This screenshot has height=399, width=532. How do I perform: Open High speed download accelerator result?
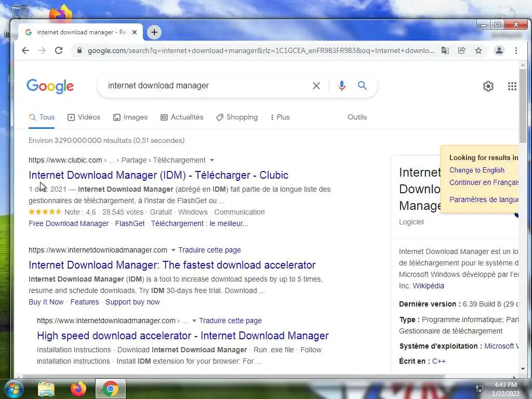[183, 336]
